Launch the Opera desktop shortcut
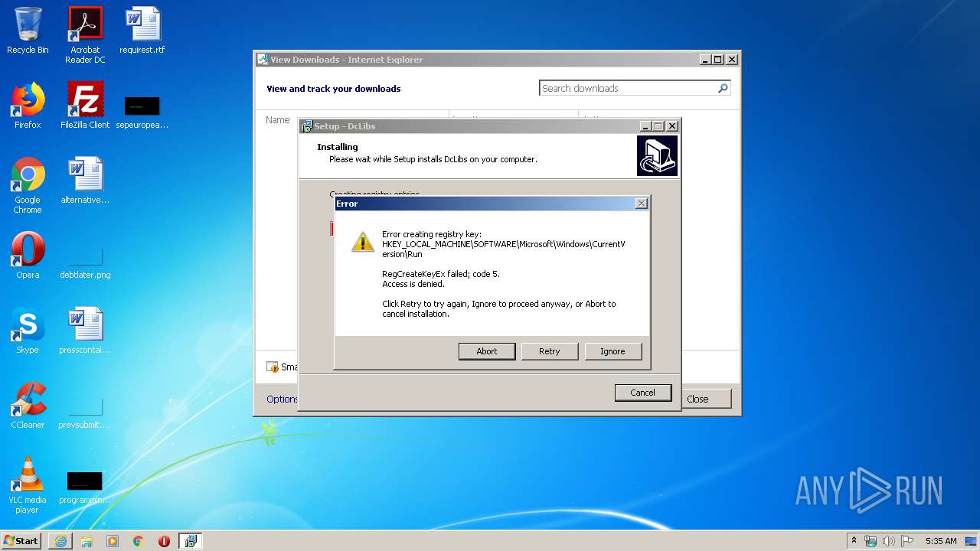 click(28, 256)
